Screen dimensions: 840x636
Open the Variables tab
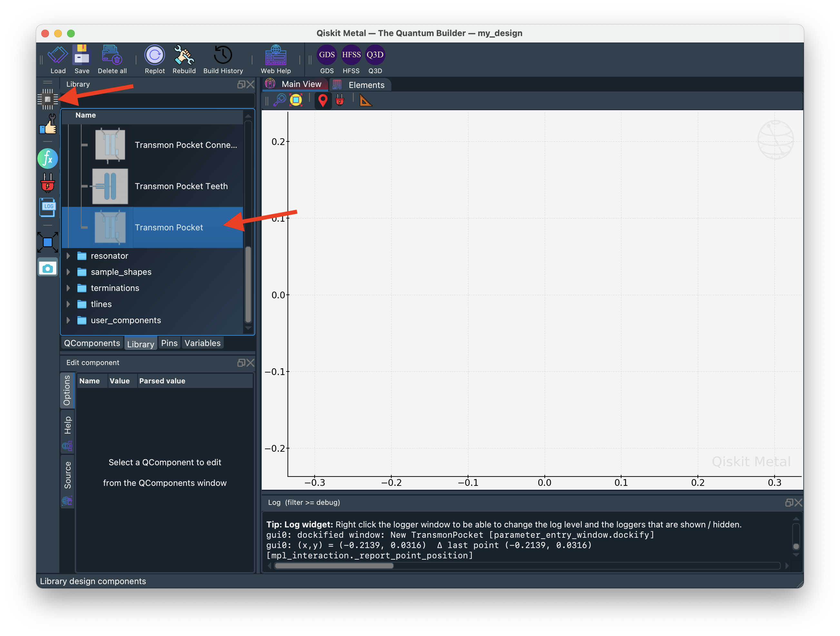tap(202, 343)
